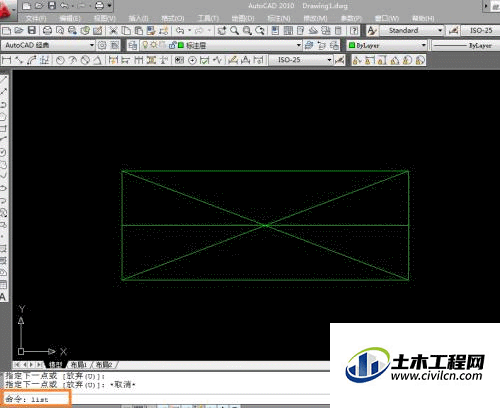Toggle layer lock padlock icon

pyautogui.click(x=172, y=45)
